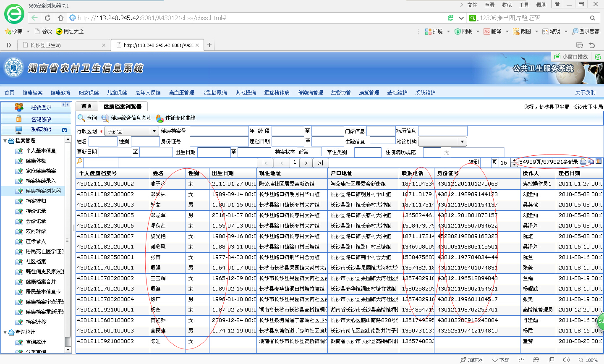This screenshot has width=604, height=364.
Task: Open 收藏 bookmarks dropdown arrow
Action: point(28,31)
